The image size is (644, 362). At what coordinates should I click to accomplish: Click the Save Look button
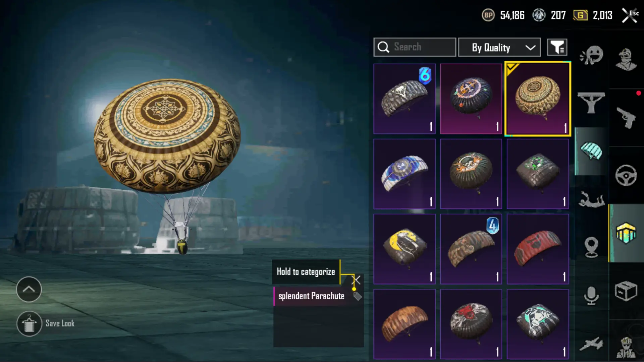[x=46, y=324]
